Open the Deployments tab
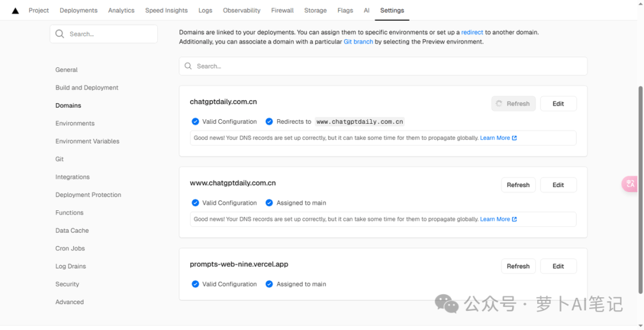644x330 pixels. [x=79, y=10]
